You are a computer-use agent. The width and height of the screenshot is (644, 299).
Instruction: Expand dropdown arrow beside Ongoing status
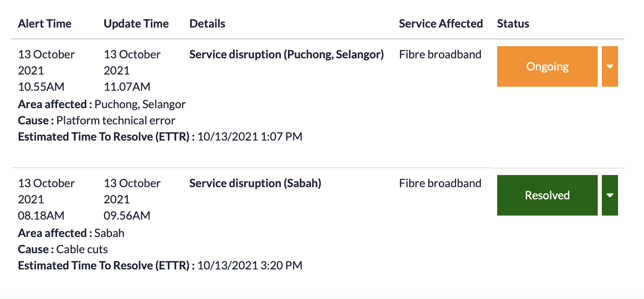(x=610, y=66)
